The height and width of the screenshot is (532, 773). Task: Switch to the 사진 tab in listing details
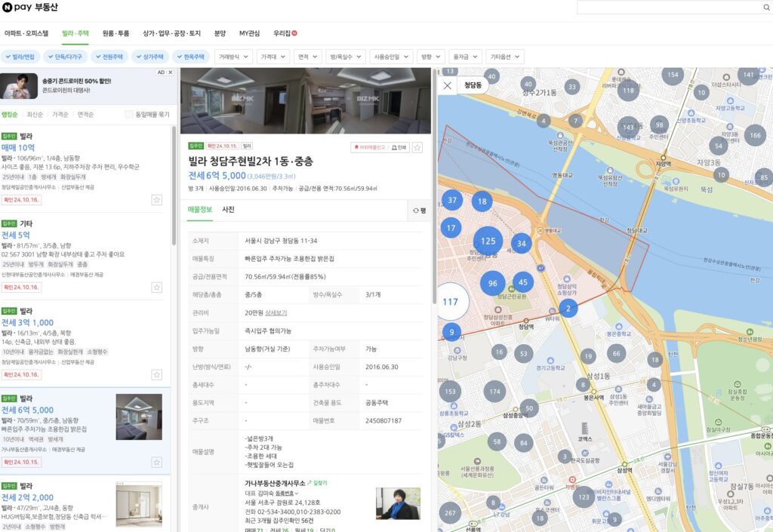[x=228, y=209]
